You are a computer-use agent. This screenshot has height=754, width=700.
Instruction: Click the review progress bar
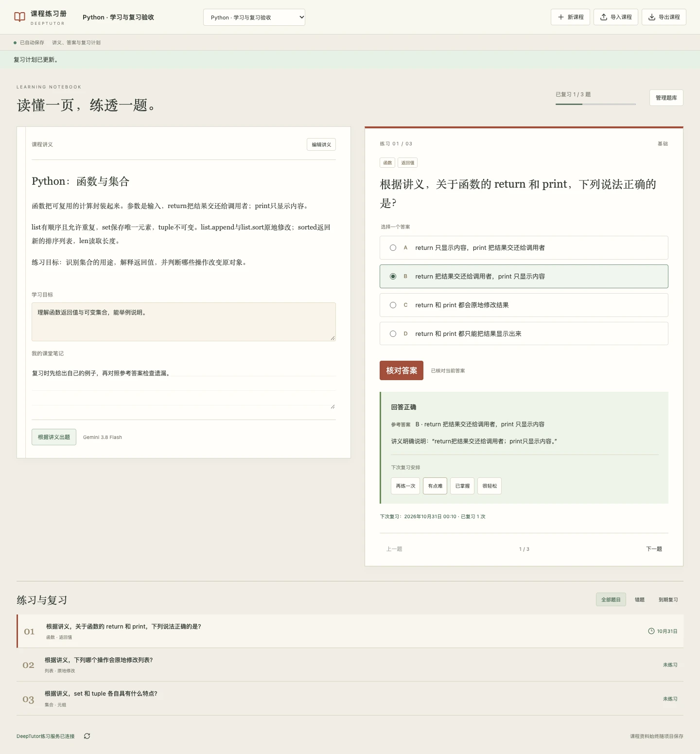point(595,104)
